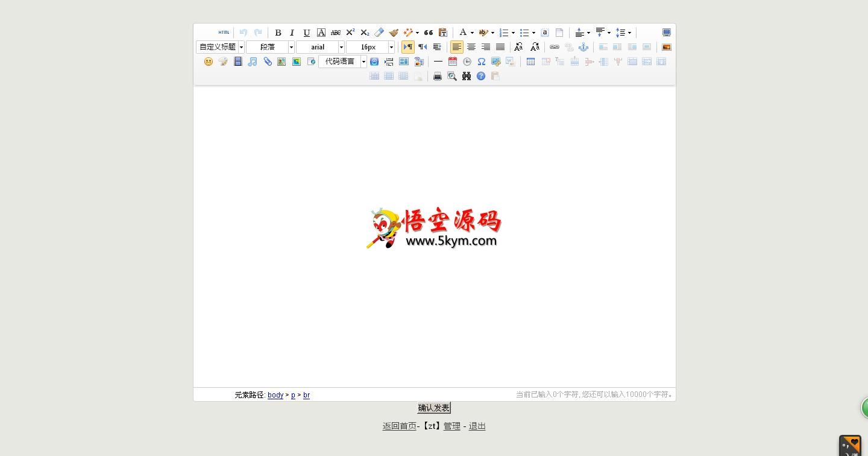Expand the unordered list style arrow
The height and width of the screenshot is (456, 868).
533,33
